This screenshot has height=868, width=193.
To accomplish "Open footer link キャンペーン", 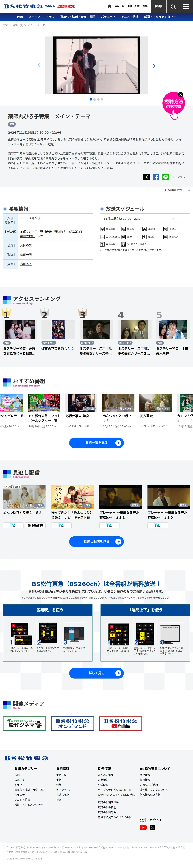I will (x=64, y=790).
